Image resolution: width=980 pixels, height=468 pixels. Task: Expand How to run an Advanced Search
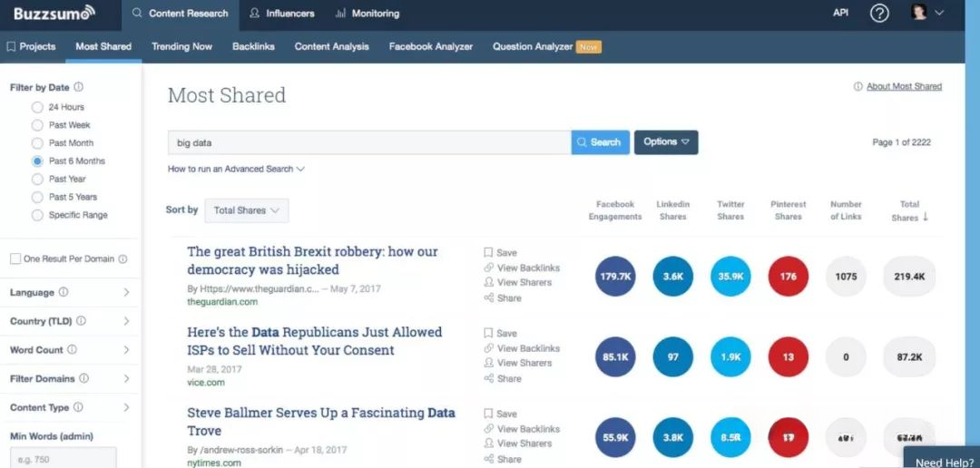click(x=236, y=169)
